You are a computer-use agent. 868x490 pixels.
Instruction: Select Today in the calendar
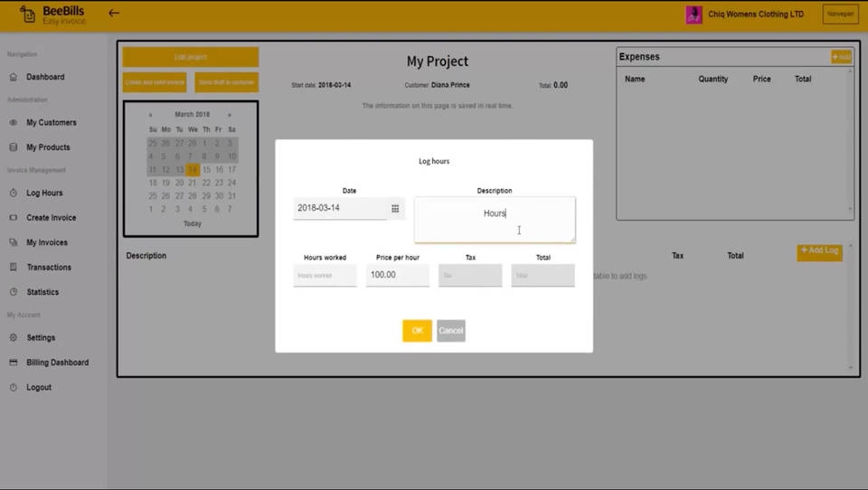coord(193,223)
